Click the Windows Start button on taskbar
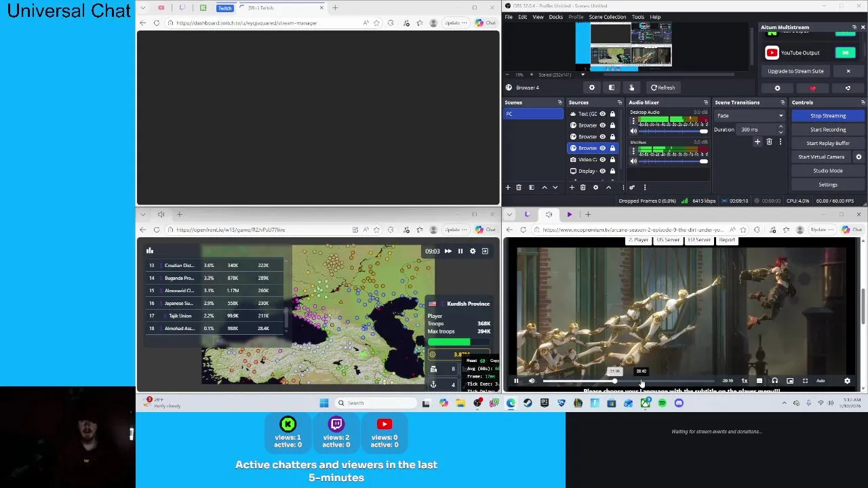This screenshot has width=868, height=488. 324,403
